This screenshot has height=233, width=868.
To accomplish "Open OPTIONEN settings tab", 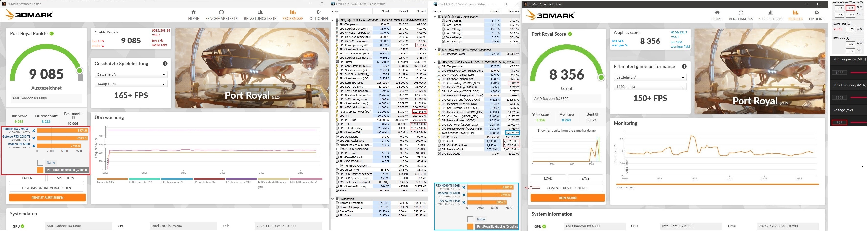I will pos(319,15).
